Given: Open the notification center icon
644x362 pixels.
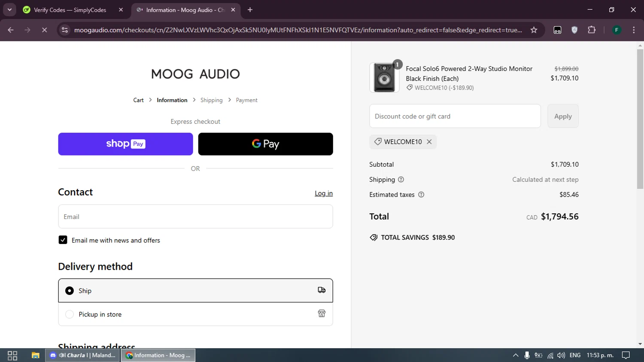Looking at the screenshot, I should tap(626, 355).
